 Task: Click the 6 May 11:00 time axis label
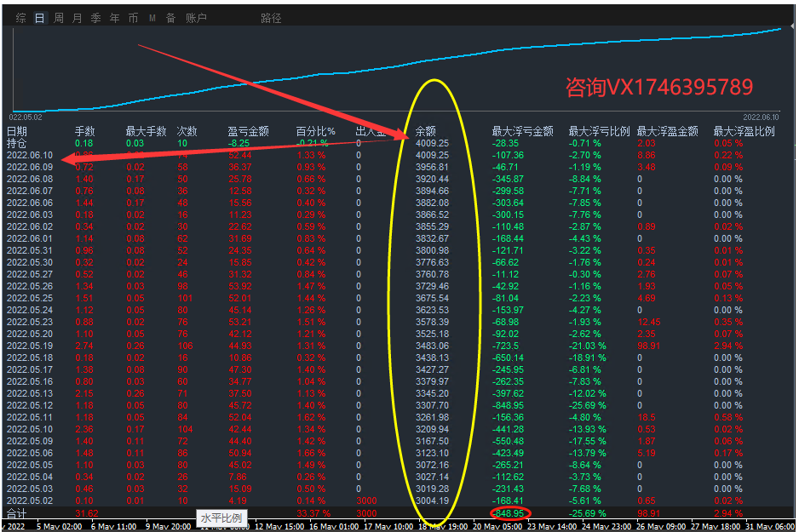pyautogui.click(x=113, y=526)
